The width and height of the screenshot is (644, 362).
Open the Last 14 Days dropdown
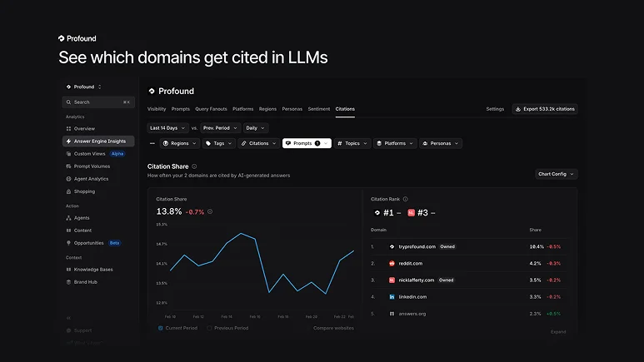point(167,128)
